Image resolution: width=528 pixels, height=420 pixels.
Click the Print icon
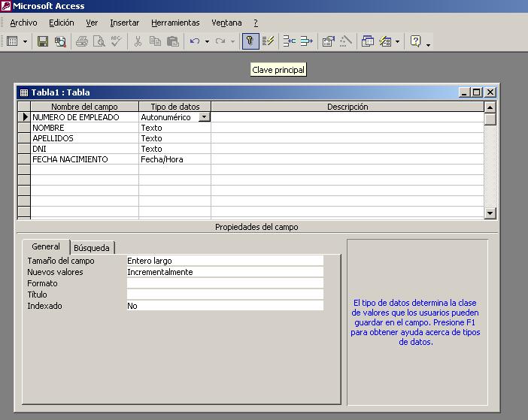(x=82, y=41)
